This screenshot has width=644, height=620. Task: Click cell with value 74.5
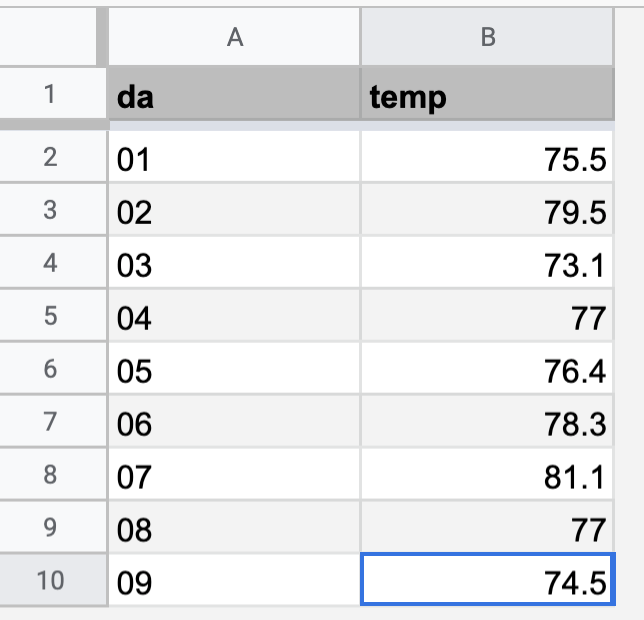click(487, 583)
